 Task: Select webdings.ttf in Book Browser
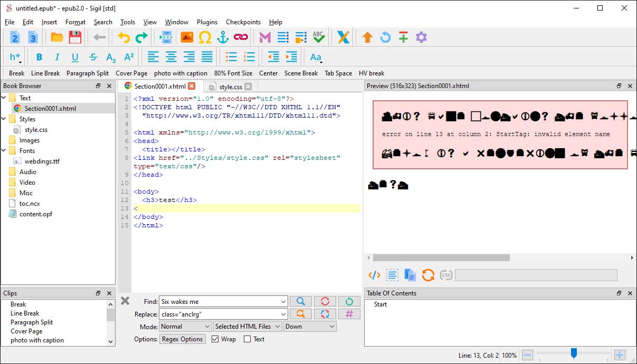tap(42, 161)
